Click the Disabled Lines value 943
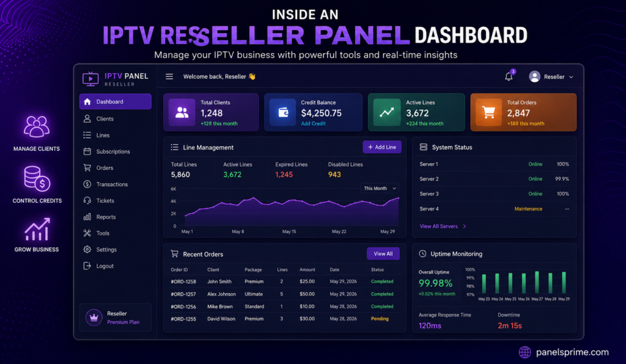This screenshot has height=364, width=626. [x=334, y=175]
